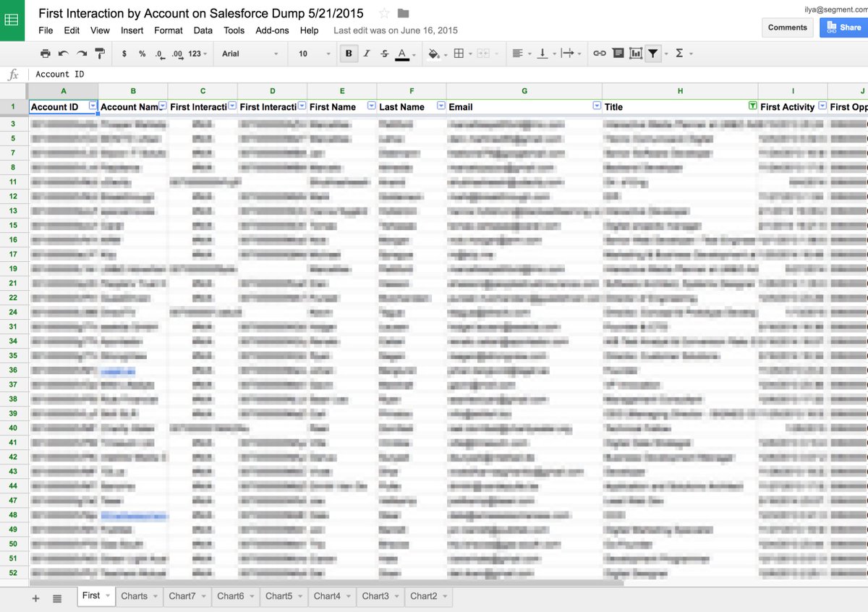
Task: Click the document title text
Action: 201,13
